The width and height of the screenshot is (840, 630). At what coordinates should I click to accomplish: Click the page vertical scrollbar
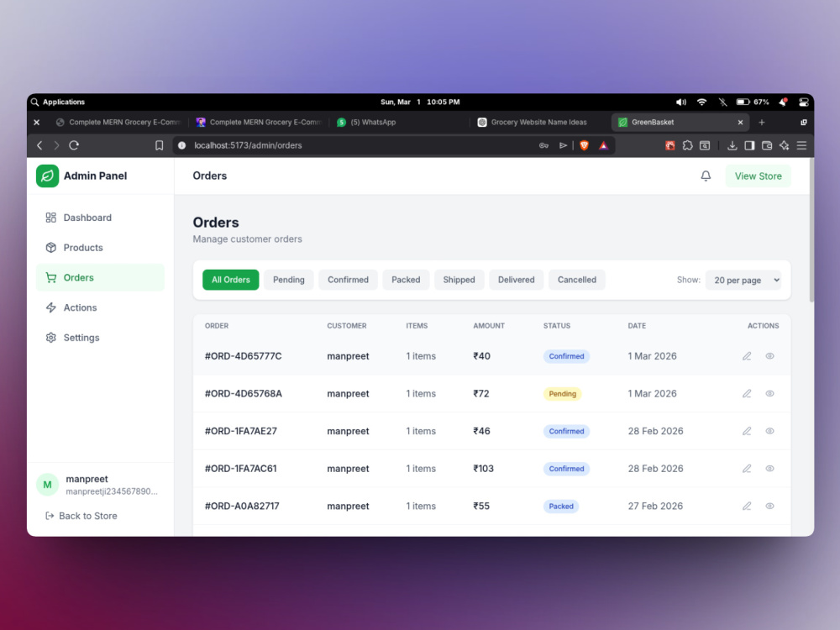tap(811, 230)
